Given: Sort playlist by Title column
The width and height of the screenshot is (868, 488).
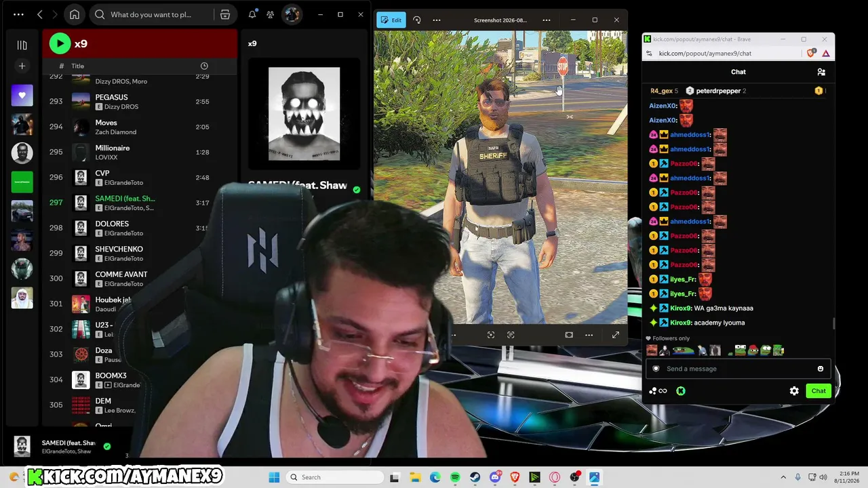Looking at the screenshot, I should pyautogui.click(x=77, y=66).
